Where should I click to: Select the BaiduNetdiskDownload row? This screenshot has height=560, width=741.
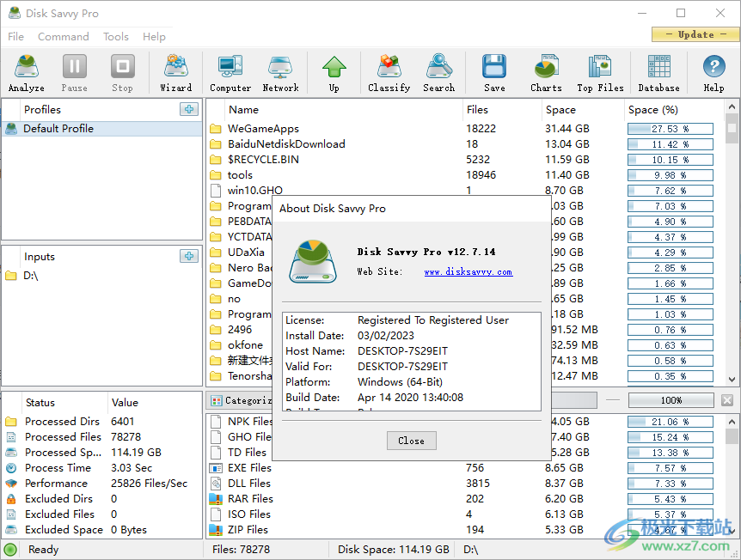click(x=465, y=144)
